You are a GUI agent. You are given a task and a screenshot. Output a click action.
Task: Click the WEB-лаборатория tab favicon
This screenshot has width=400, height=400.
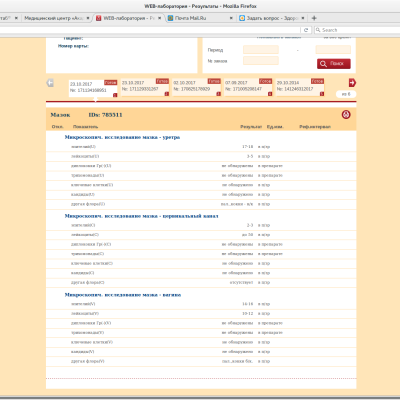[x=99, y=18]
